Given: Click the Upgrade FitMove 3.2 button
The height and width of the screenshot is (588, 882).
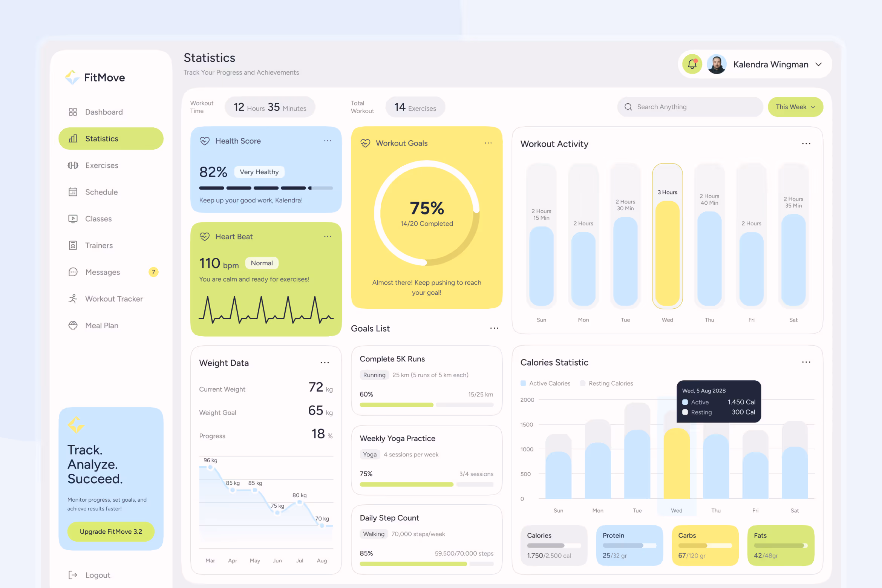Looking at the screenshot, I should coord(111,531).
